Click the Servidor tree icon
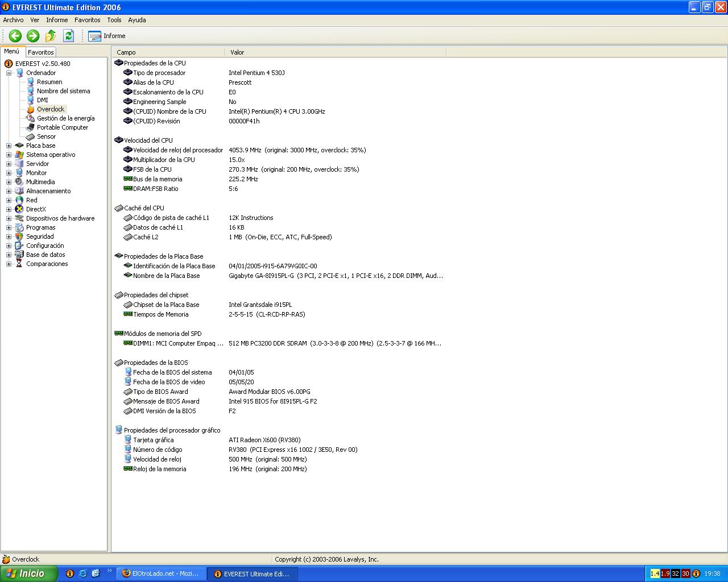Viewport: 728px width, 582px height. (19, 164)
